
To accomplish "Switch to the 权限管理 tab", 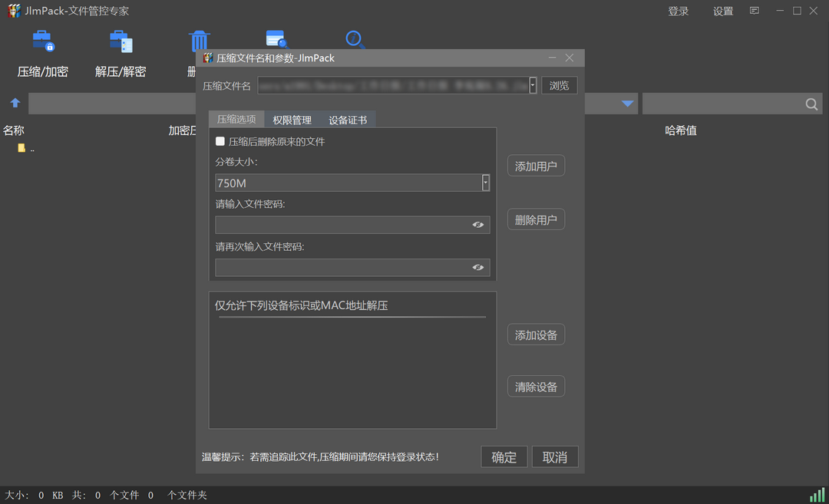I will [x=292, y=120].
